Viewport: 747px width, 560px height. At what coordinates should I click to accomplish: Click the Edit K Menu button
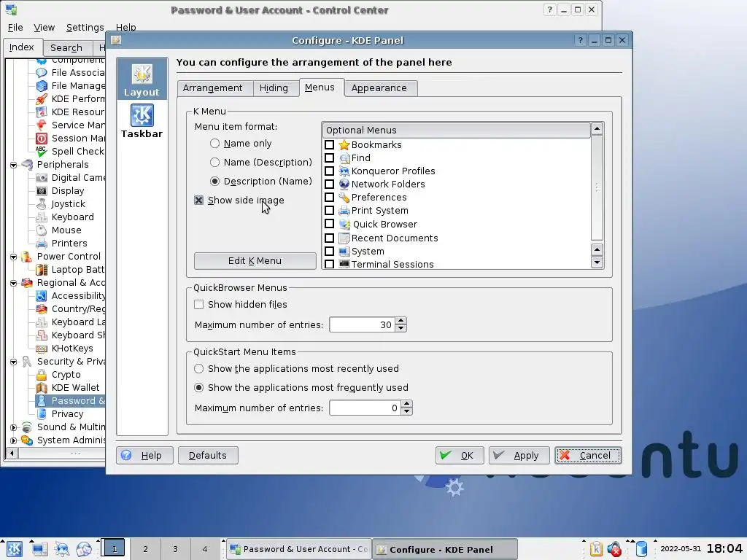point(255,261)
